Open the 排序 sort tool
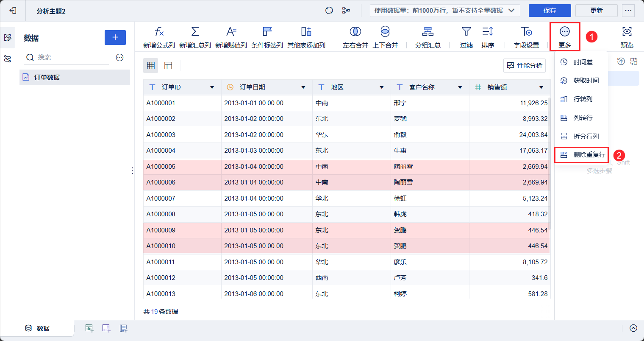Viewport: 644px width, 341px height. (x=488, y=37)
